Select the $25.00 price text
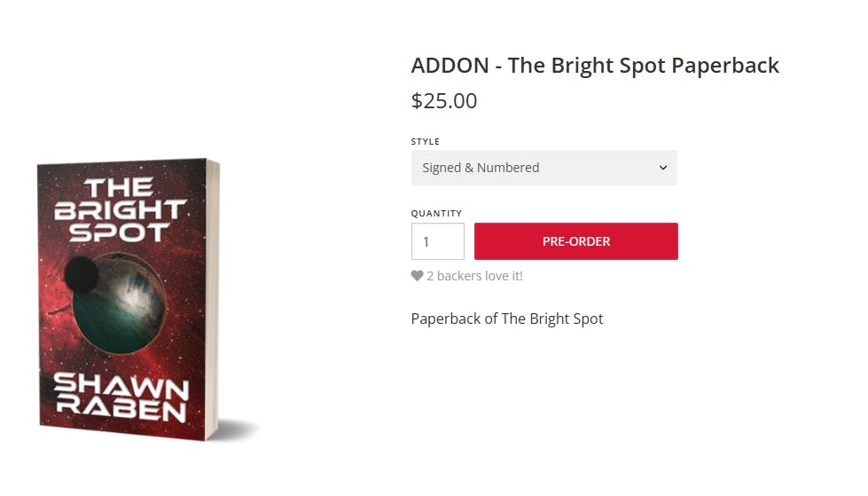The width and height of the screenshot is (868, 496). click(444, 101)
